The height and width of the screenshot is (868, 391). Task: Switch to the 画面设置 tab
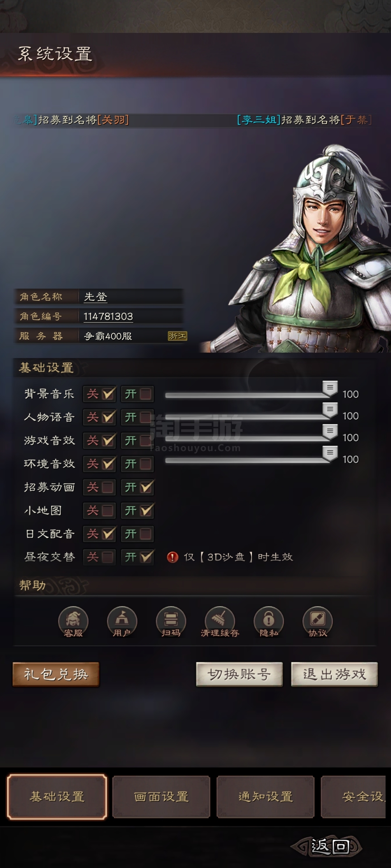(161, 797)
